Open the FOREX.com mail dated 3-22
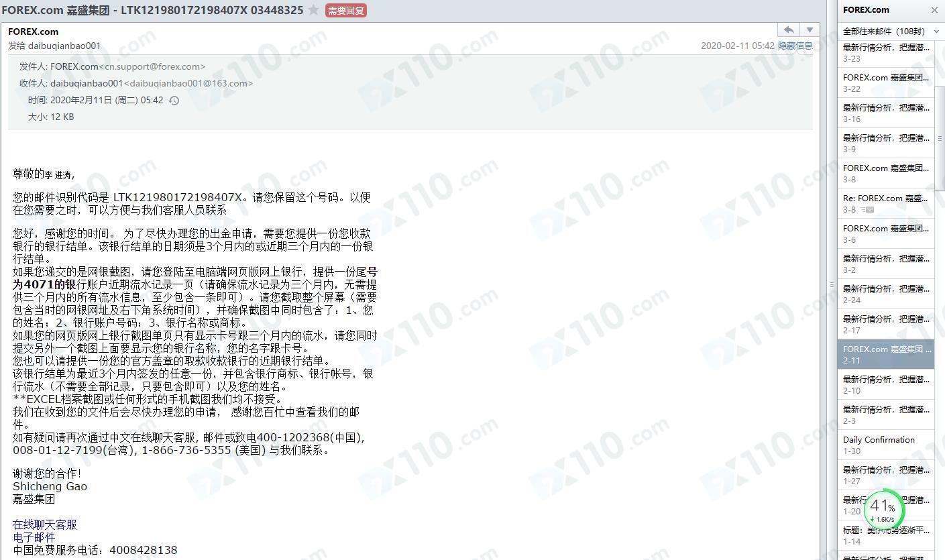Image resolution: width=945 pixels, height=560 pixels. 886,82
